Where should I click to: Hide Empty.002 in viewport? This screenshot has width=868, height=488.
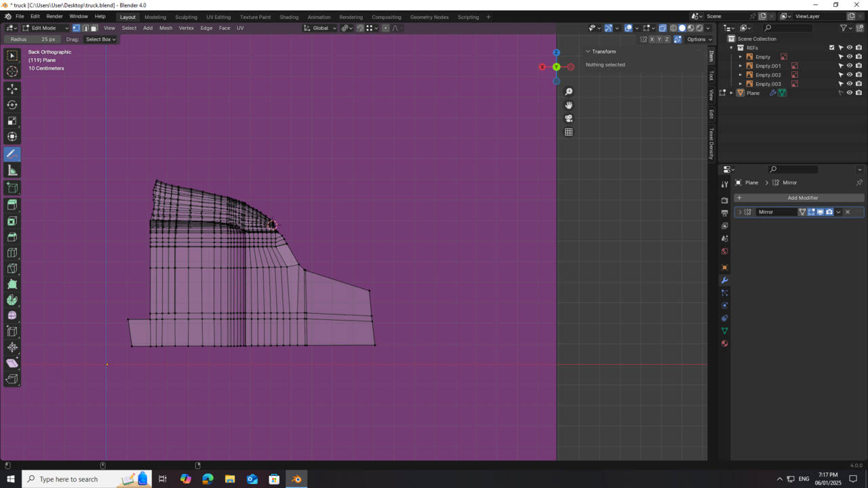tap(850, 75)
